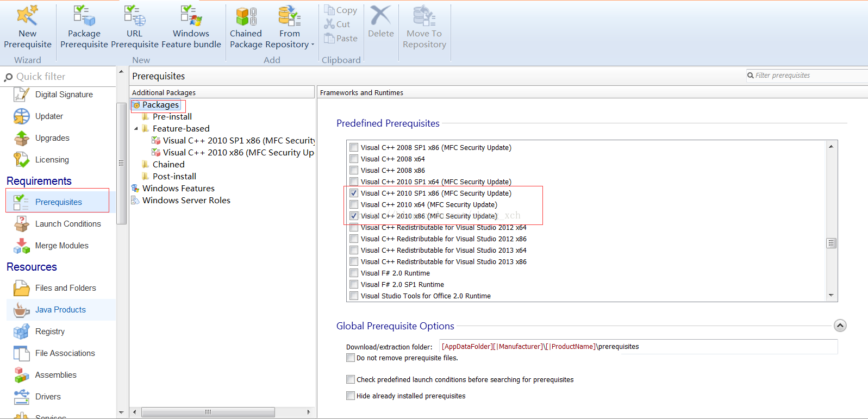Check Visual Studio Tools for Office 2.0 Runtime
The width and height of the screenshot is (868, 419).
pyautogui.click(x=354, y=296)
